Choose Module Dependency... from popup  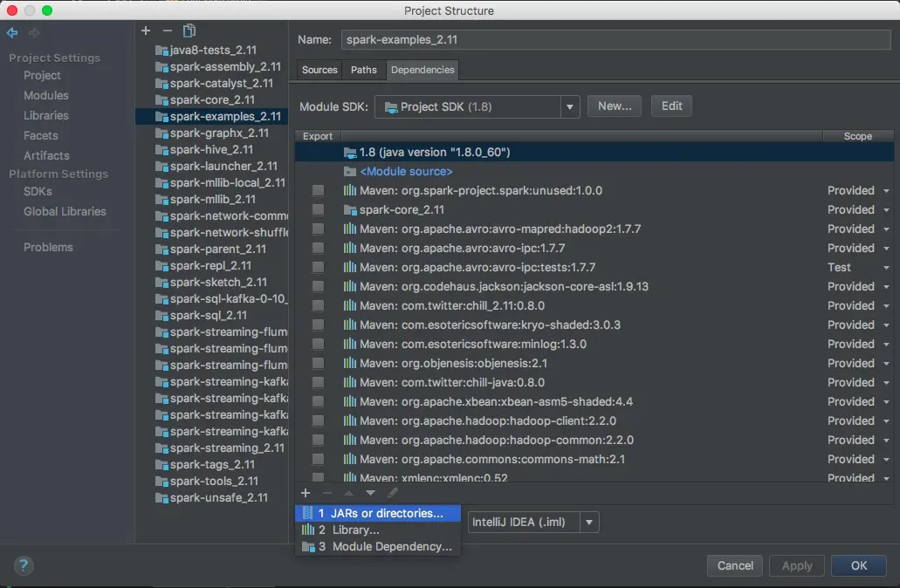[378, 547]
